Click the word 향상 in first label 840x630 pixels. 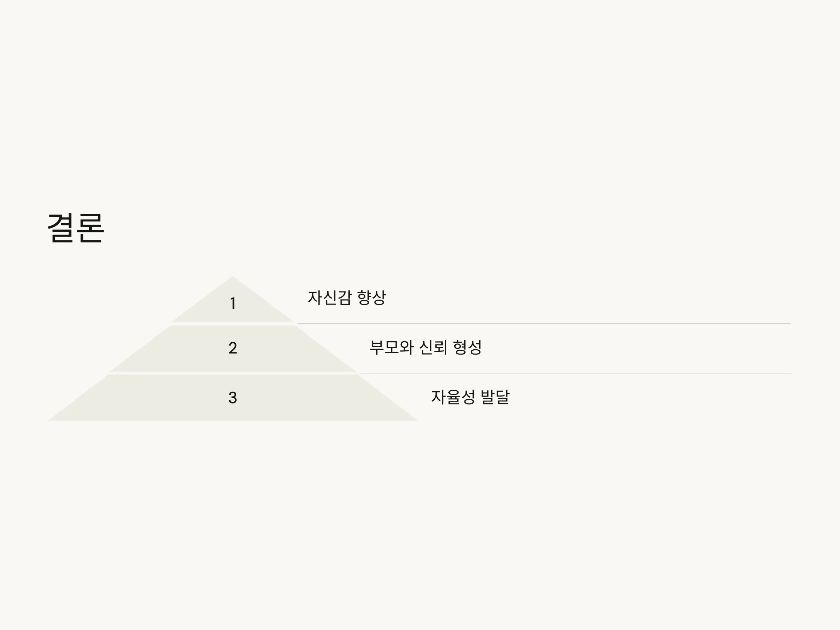click(x=372, y=297)
